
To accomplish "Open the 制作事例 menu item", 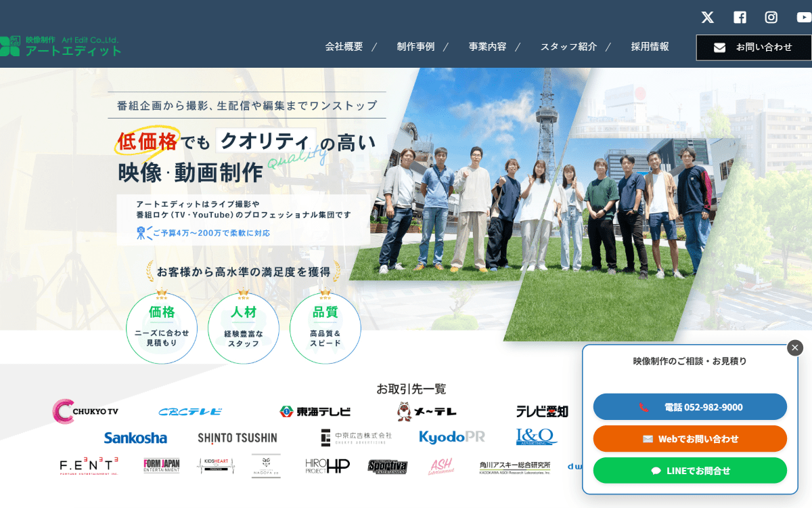I will (415, 47).
